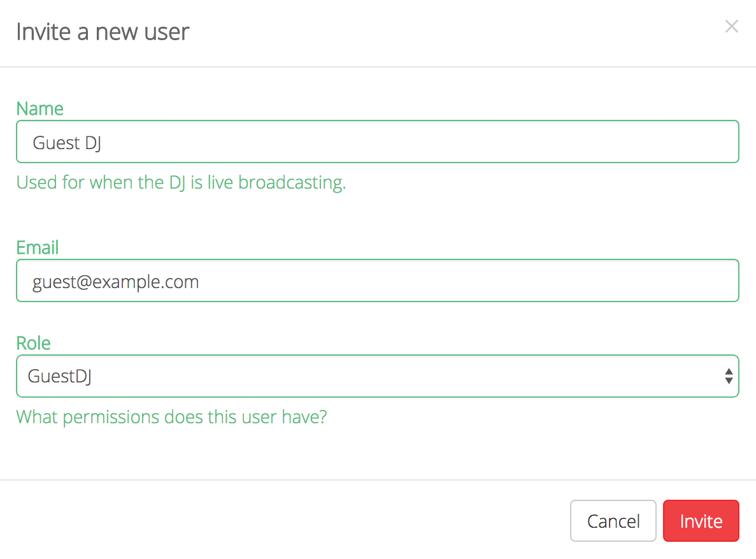
Task: Click the Cancel button
Action: click(x=613, y=521)
